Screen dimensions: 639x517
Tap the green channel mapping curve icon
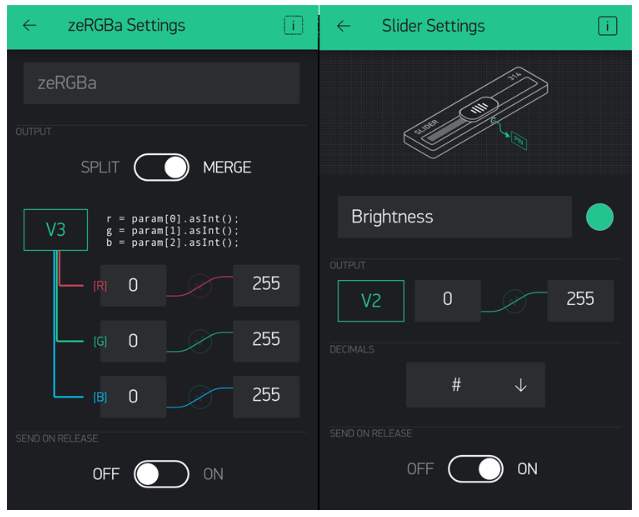tap(200, 341)
